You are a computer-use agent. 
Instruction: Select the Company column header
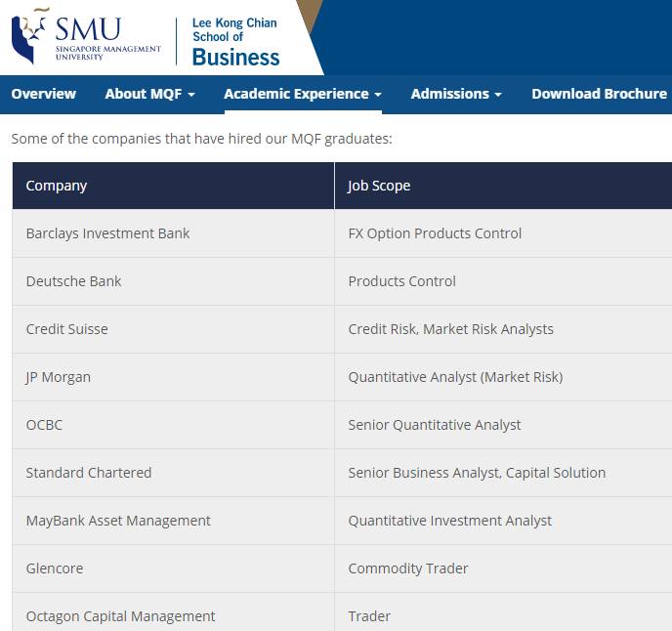pyautogui.click(x=57, y=186)
